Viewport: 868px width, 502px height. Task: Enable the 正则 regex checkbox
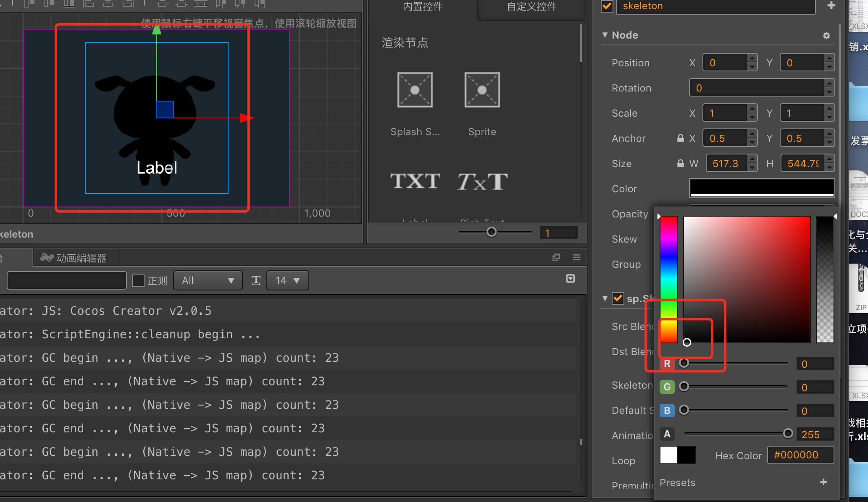coord(138,280)
